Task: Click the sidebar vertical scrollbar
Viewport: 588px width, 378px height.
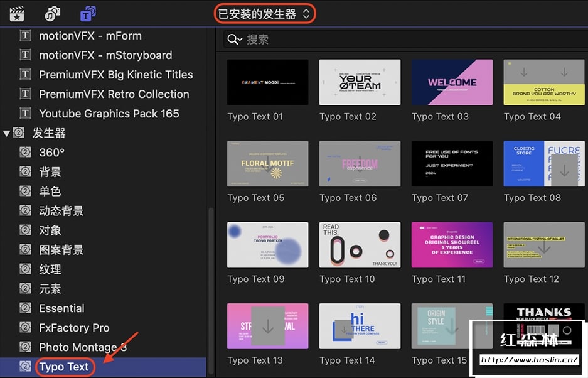Action: coord(211,291)
